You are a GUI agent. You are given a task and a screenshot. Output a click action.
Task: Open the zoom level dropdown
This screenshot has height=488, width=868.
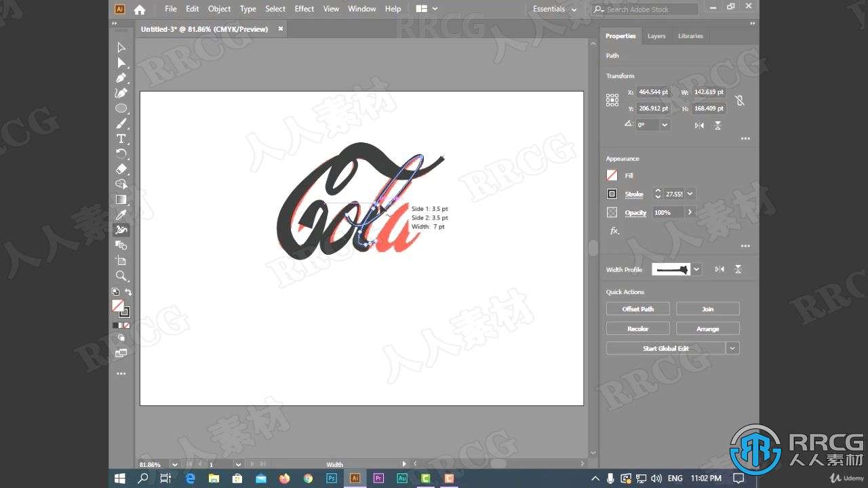(x=174, y=464)
